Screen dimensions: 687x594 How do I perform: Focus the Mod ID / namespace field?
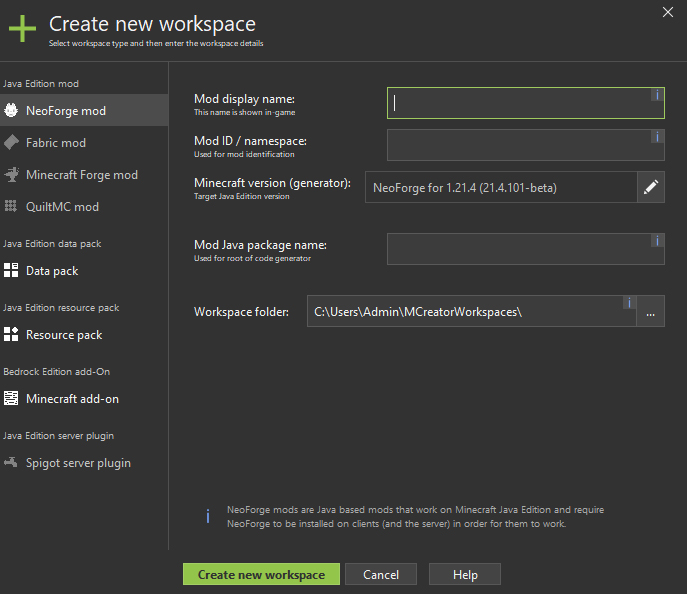pyautogui.click(x=526, y=145)
